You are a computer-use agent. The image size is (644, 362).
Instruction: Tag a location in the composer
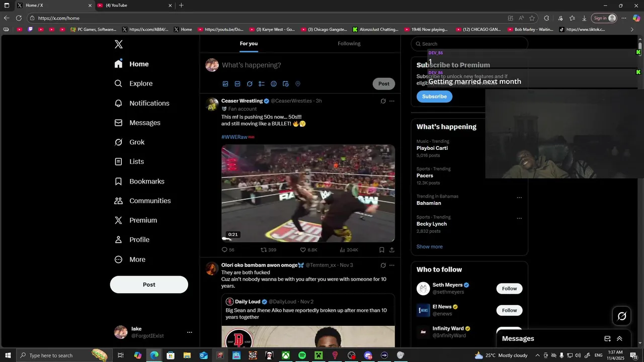click(x=298, y=84)
